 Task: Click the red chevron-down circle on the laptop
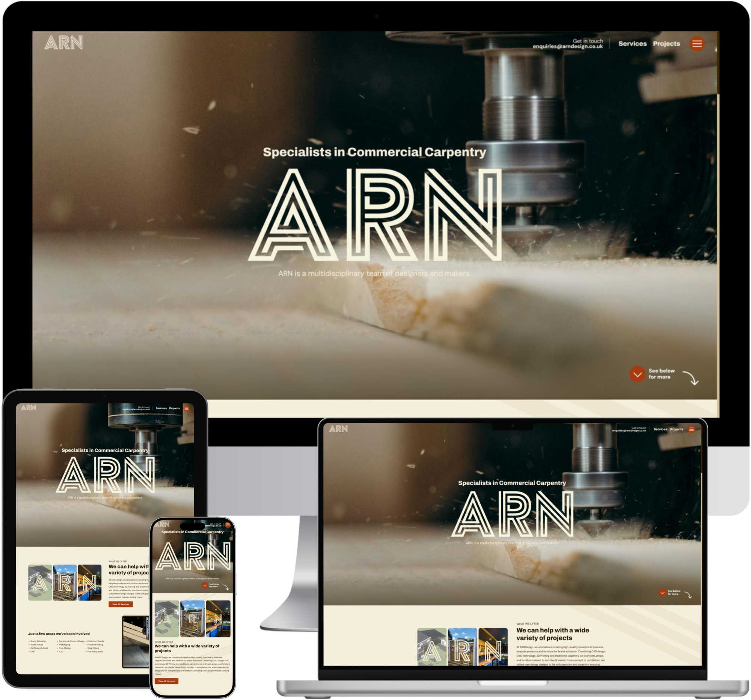[662, 592]
